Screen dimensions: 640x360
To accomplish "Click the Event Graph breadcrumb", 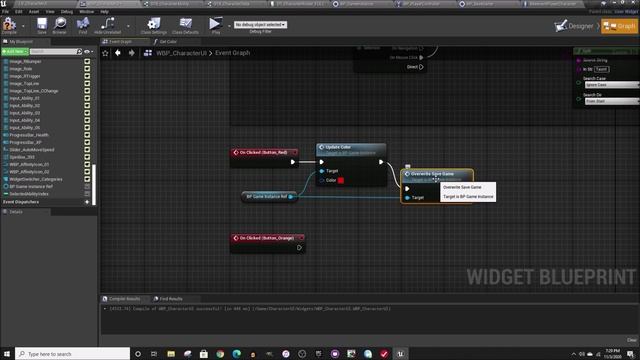I will pos(232,53).
